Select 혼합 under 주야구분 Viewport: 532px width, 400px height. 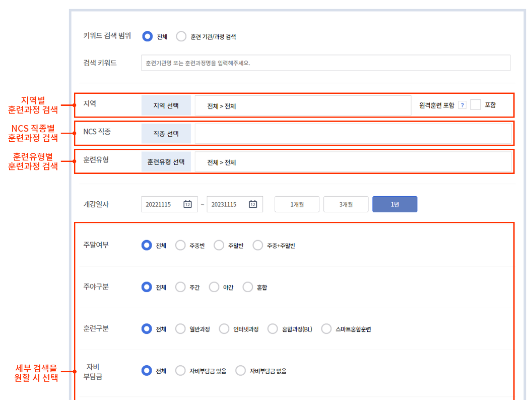click(x=247, y=287)
